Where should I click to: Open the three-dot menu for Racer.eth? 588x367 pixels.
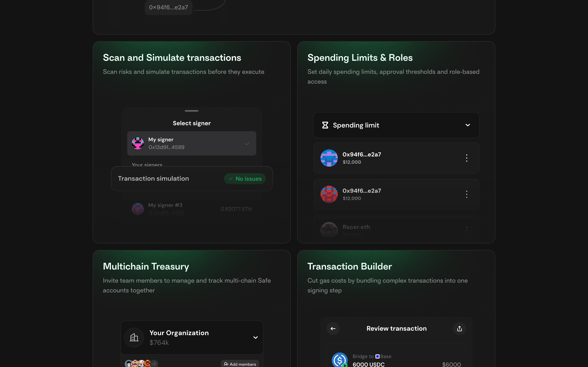(x=467, y=230)
